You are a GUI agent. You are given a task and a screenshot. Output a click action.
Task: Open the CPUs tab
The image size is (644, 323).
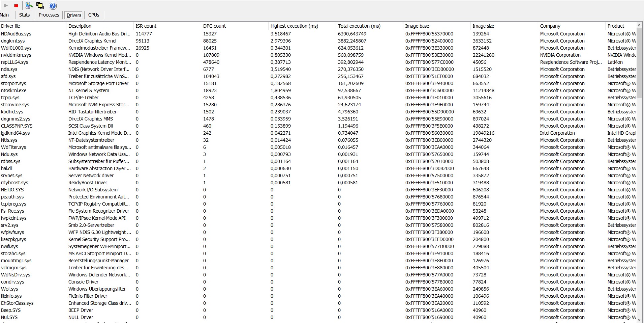click(94, 15)
